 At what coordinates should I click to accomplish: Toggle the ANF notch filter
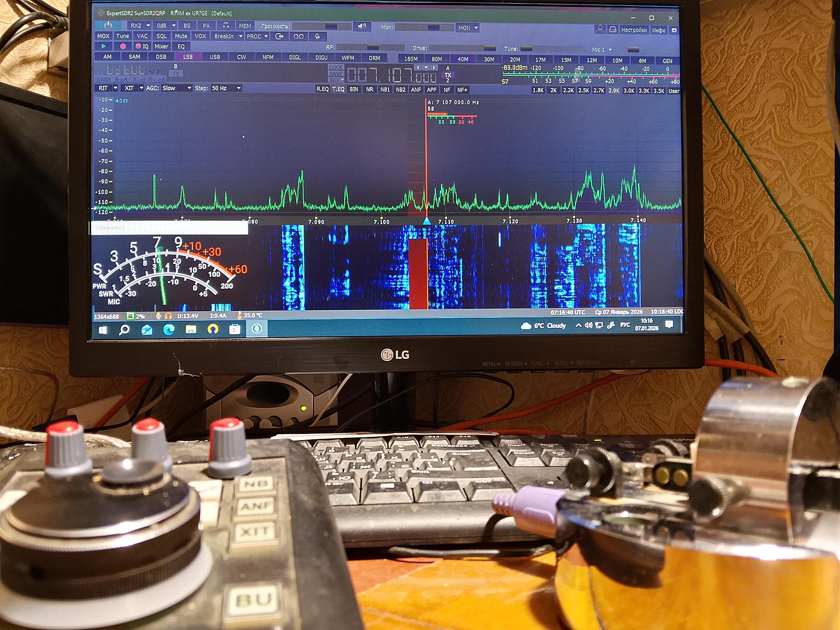click(x=416, y=89)
